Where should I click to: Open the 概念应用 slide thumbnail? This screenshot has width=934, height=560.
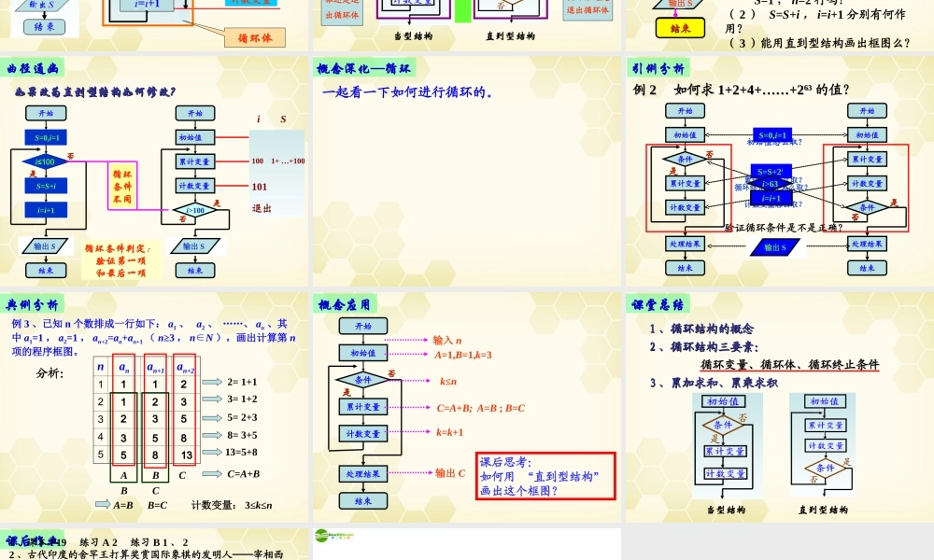466,408
